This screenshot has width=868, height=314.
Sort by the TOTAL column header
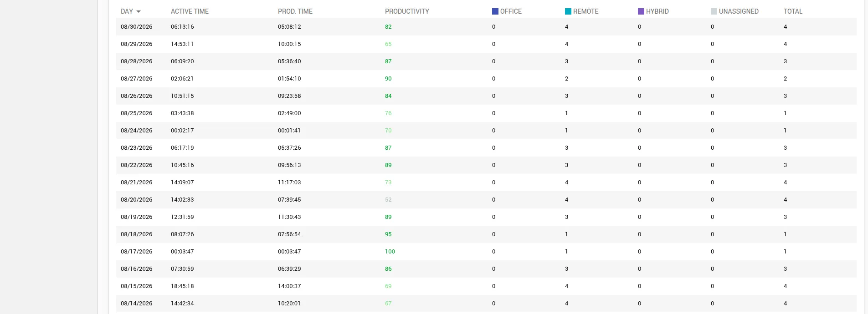pos(793,11)
